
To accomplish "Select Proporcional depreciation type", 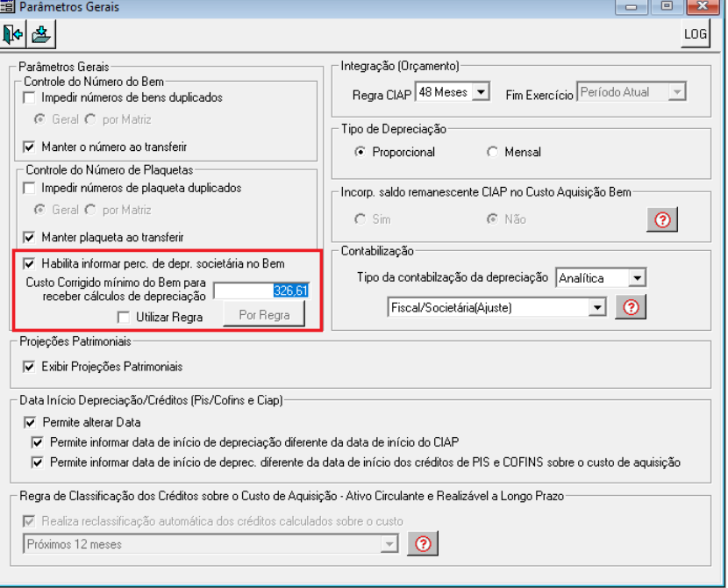I will coord(360,152).
